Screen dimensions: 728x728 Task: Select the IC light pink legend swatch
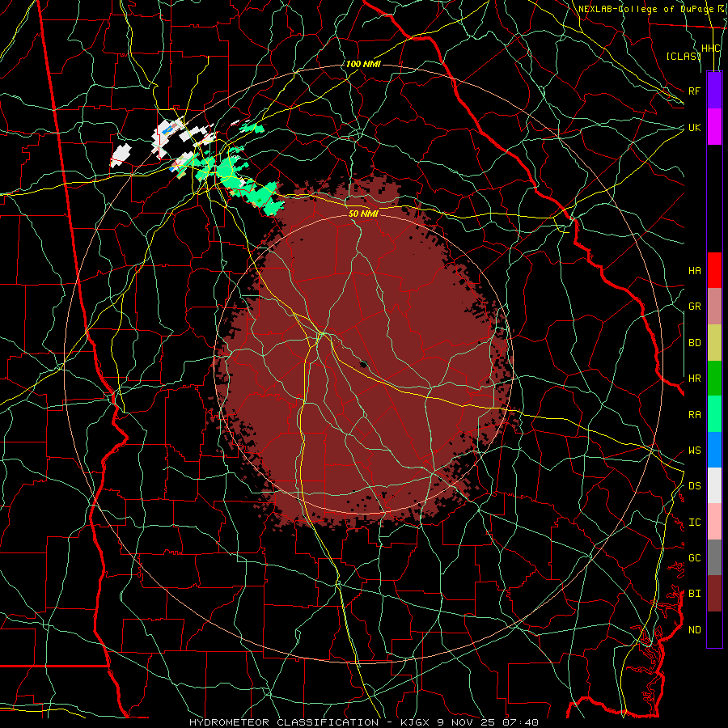pyautogui.click(x=714, y=522)
